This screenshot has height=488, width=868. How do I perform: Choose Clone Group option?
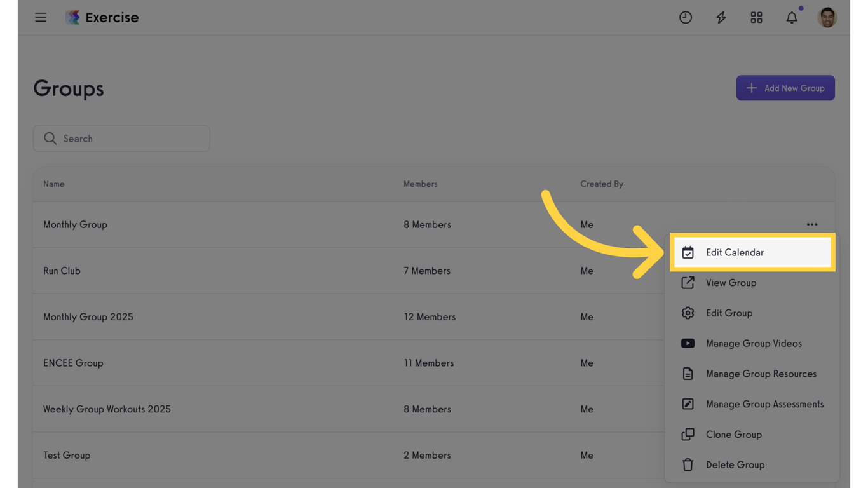pyautogui.click(x=733, y=435)
